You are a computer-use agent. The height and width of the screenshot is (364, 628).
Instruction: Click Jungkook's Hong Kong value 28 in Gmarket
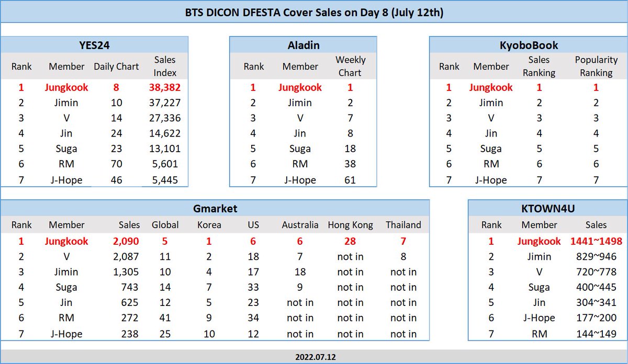pyautogui.click(x=350, y=241)
